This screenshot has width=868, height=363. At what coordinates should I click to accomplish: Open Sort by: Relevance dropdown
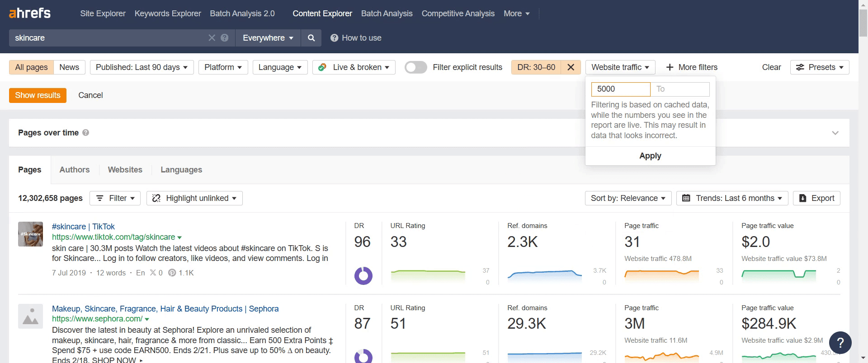tap(628, 198)
